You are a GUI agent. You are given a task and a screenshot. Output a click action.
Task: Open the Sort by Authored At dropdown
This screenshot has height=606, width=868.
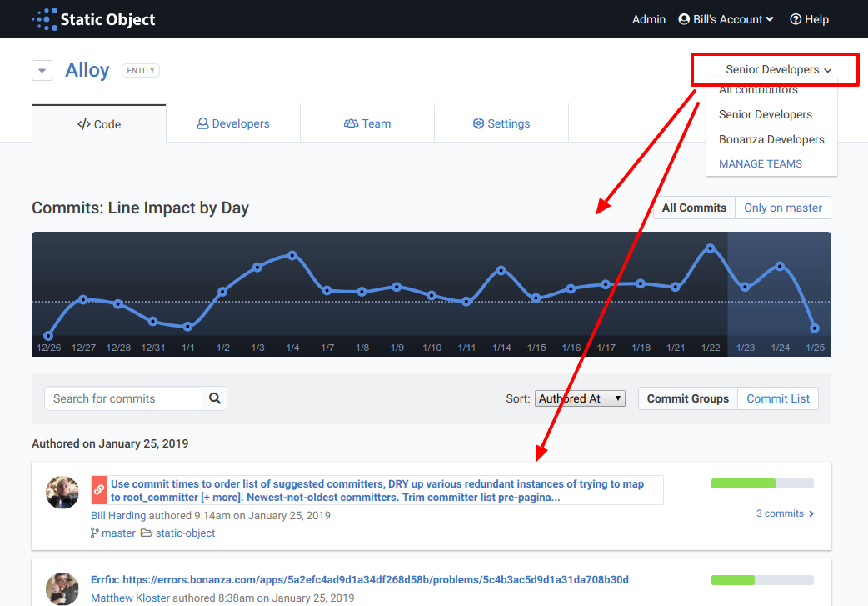[x=580, y=398]
